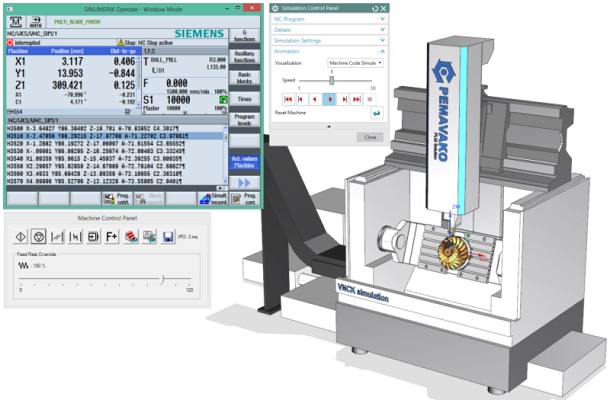Enable Single Block mode icon
Viewport: 610px width, 400px height.
93,237
